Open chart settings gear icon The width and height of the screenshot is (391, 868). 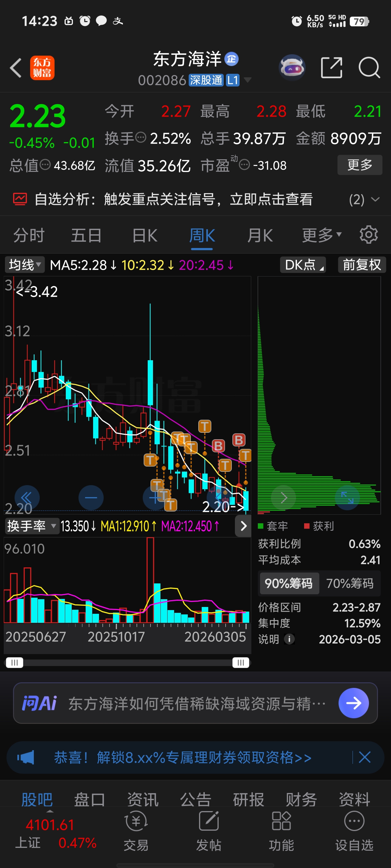click(x=368, y=235)
